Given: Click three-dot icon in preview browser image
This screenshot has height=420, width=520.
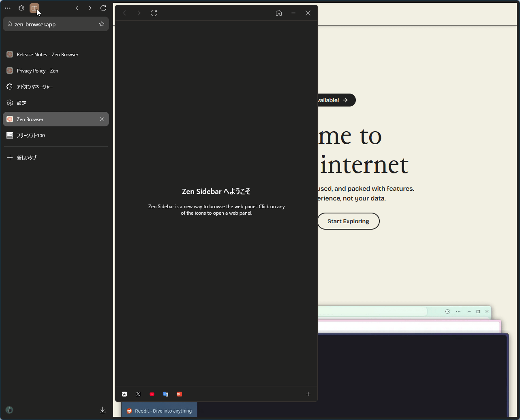Looking at the screenshot, I should 458,311.
